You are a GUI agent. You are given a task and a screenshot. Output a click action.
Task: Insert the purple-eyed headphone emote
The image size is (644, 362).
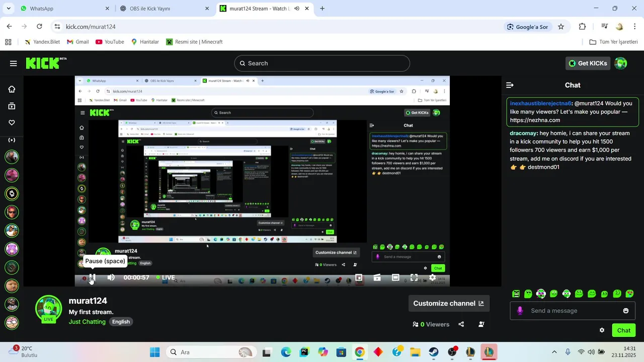pos(541,294)
